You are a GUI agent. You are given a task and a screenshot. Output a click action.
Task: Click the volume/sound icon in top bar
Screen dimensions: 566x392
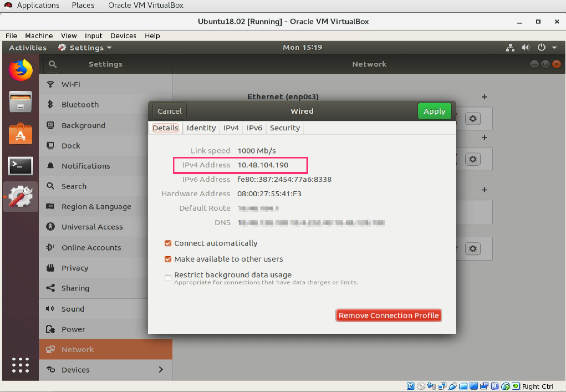pyautogui.click(x=525, y=48)
